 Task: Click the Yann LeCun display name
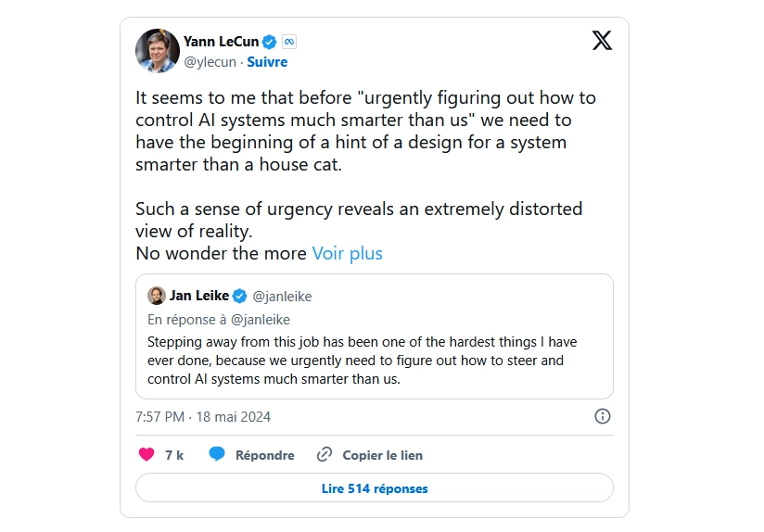[221, 42]
